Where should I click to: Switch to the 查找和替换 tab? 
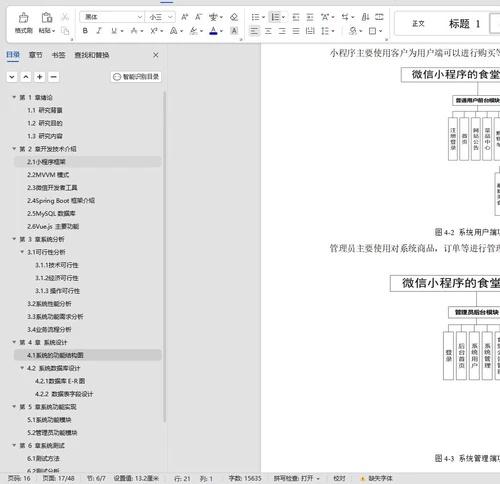pos(92,55)
